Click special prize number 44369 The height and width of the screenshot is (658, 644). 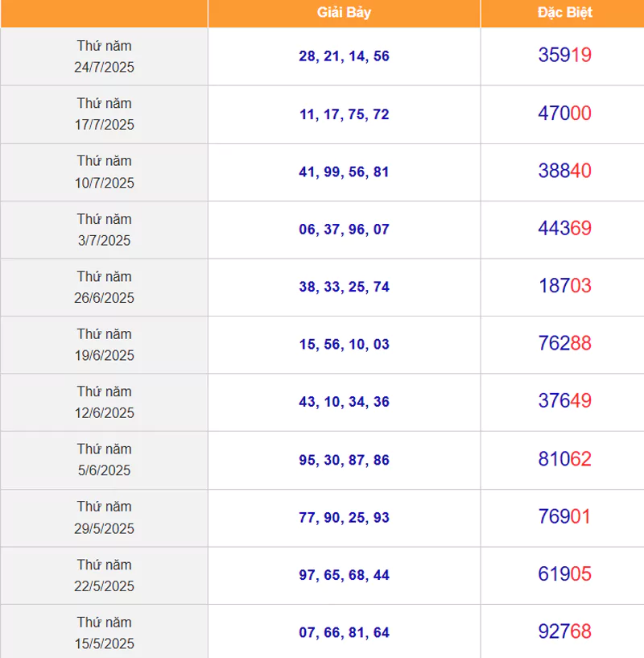tap(564, 228)
